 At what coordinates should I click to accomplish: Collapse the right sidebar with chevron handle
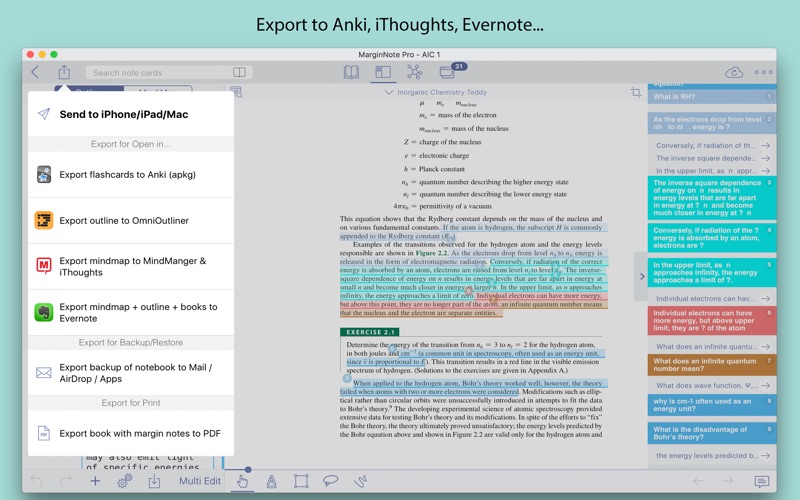click(641, 276)
